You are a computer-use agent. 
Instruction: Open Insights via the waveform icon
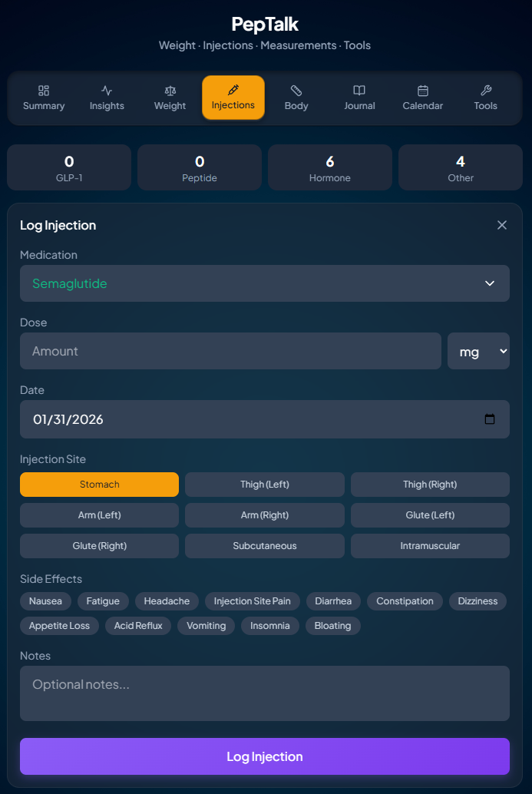(x=106, y=89)
